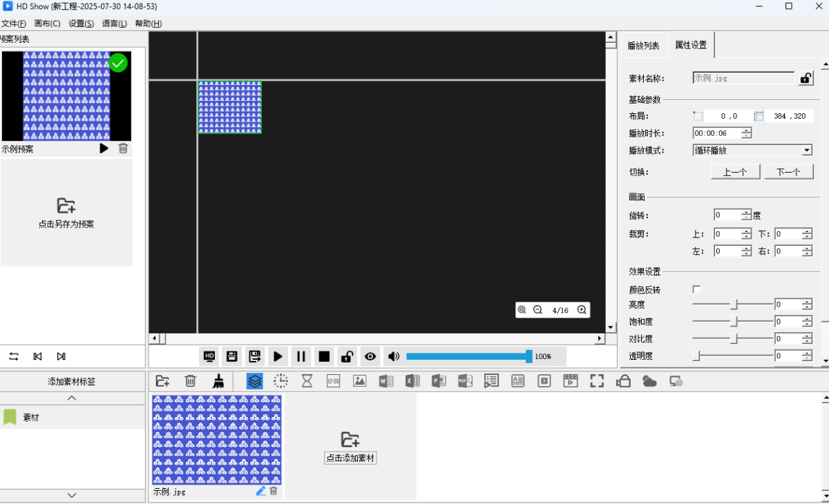Expand the material tags list downward

tap(72, 495)
